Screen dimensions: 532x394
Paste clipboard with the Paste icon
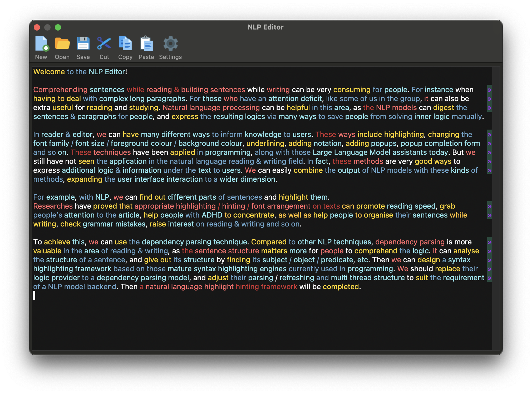(146, 43)
